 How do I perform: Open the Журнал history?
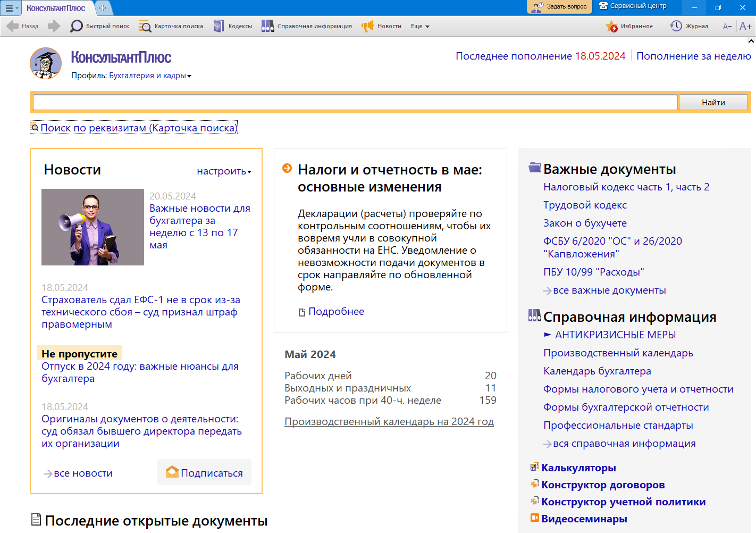689,26
